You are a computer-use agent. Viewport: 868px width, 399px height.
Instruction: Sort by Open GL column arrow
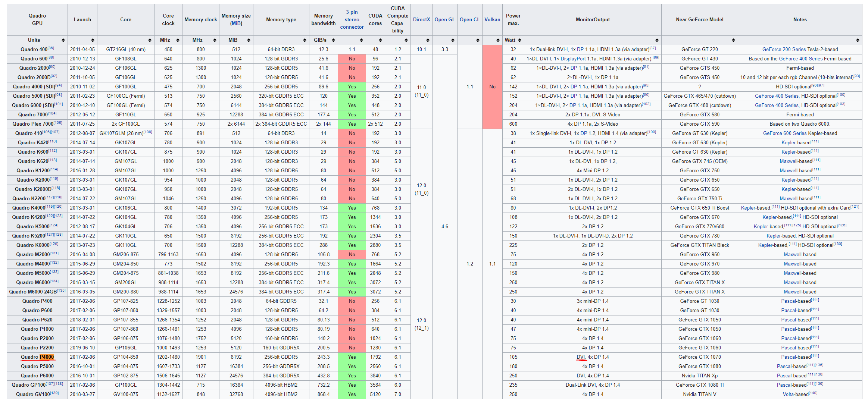click(x=453, y=40)
